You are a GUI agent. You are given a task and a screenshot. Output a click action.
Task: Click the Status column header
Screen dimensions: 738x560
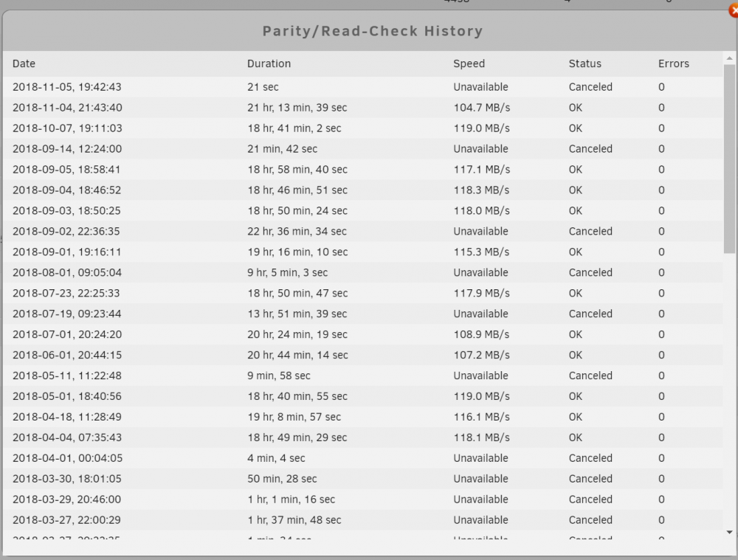pos(585,63)
